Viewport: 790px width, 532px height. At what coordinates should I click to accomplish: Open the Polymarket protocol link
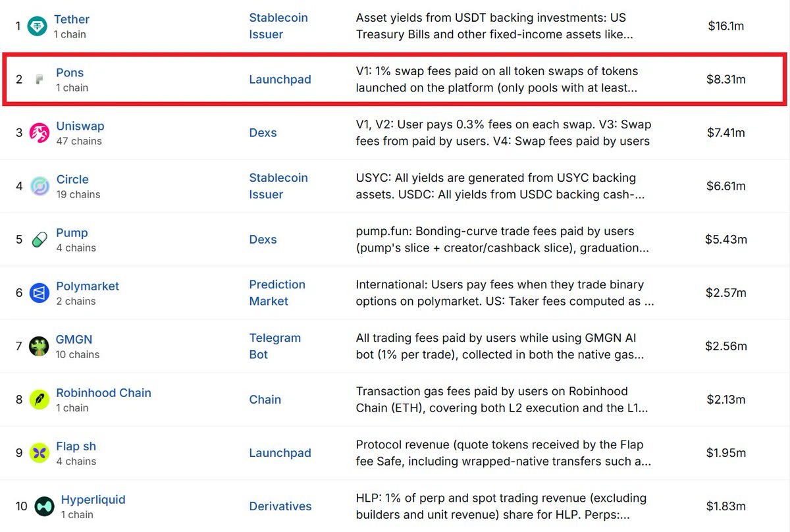click(88, 286)
